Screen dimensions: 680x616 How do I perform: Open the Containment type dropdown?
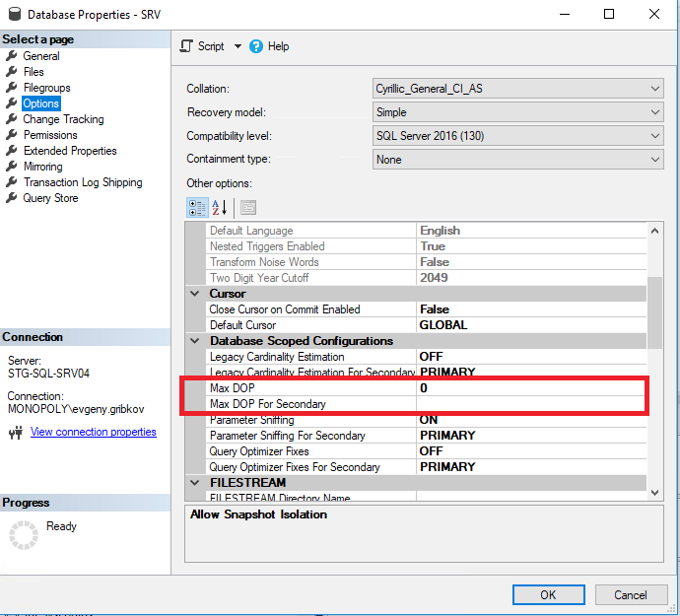point(517,160)
